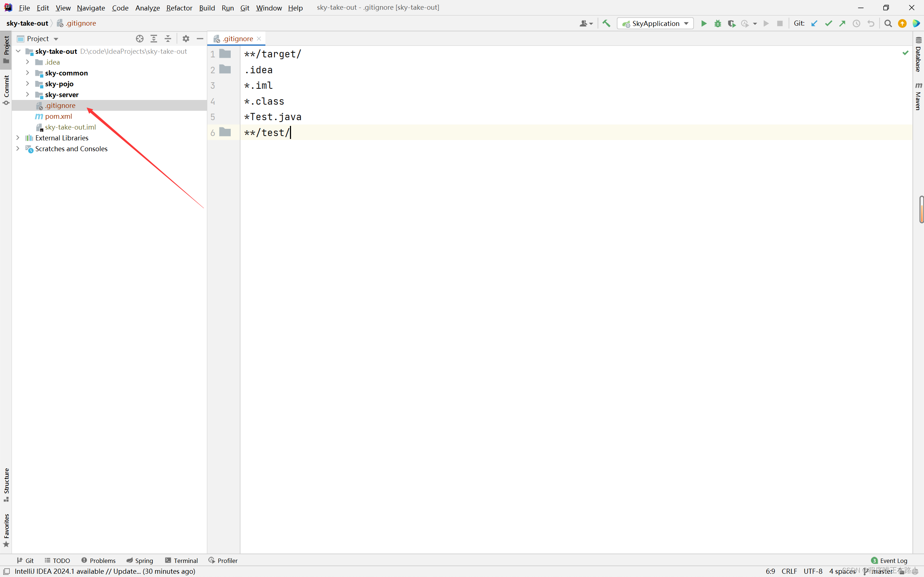924x577 pixels.
Task: Open Project panel settings gear
Action: click(186, 39)
